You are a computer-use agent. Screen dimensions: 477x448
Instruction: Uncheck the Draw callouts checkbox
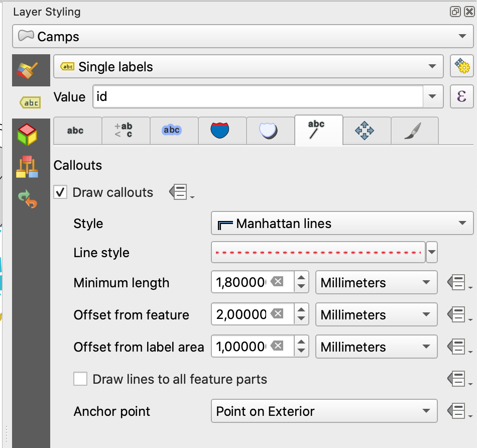(61, 192)
